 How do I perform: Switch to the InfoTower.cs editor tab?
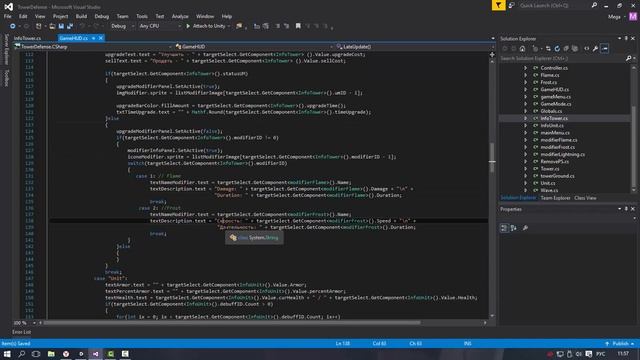(x=27, y=38)
